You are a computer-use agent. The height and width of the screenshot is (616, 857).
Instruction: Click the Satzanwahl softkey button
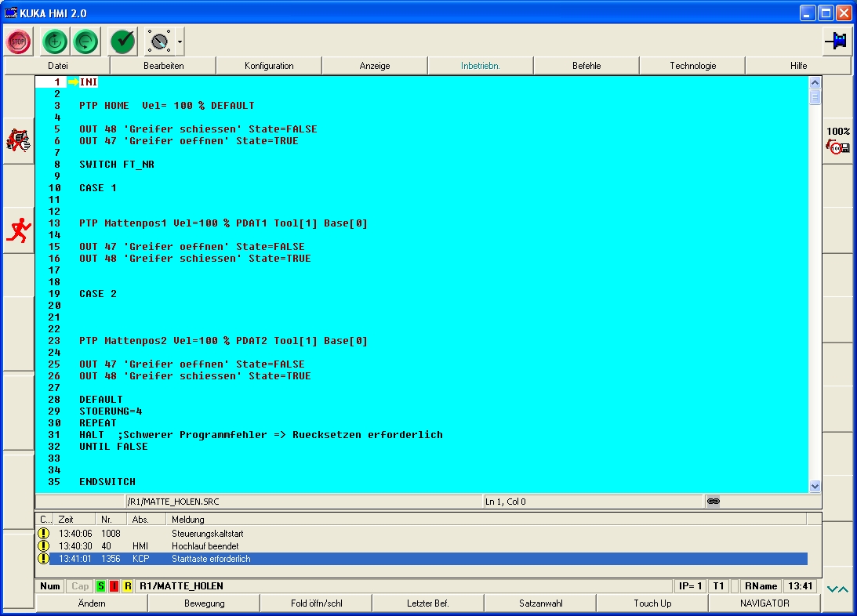540,603
